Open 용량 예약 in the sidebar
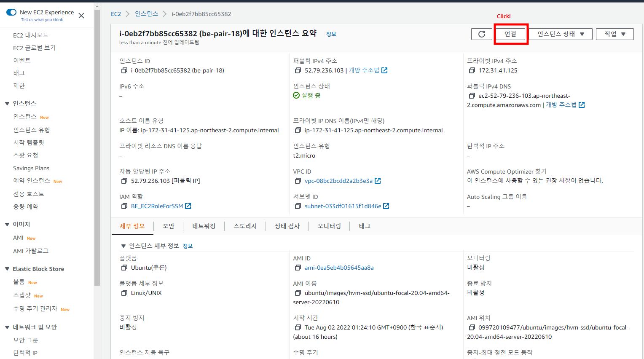The image size is (644, 359). [26, 207]
